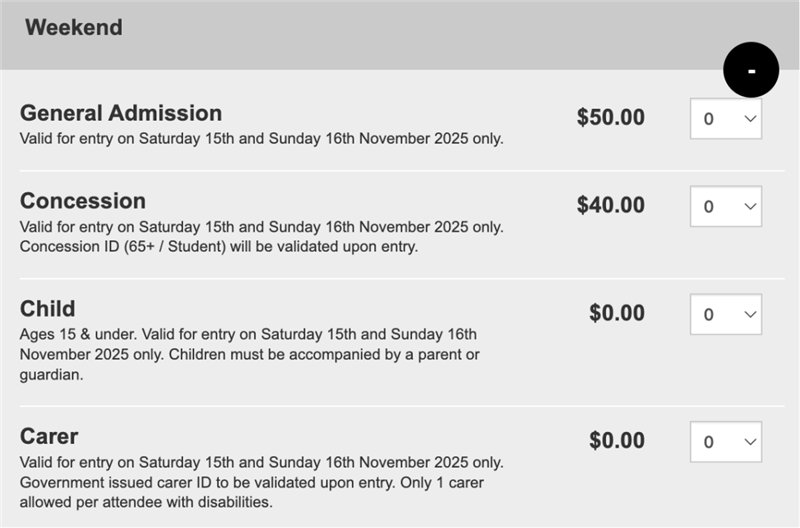Screen dimensions: 800x528
Task: Click the $40.00 Concession price
Action: click(x=611, y=206)
